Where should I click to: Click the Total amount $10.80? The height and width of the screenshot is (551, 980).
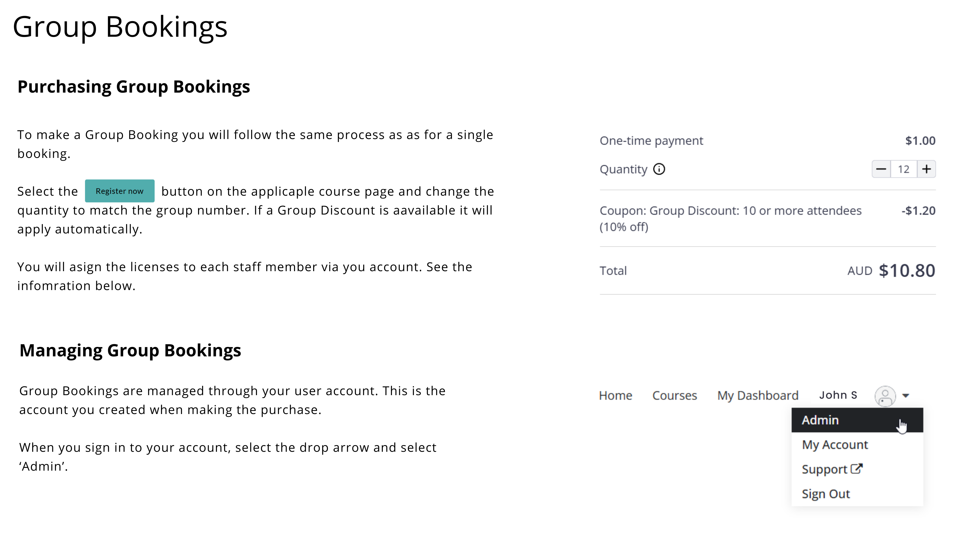(906, 271)
